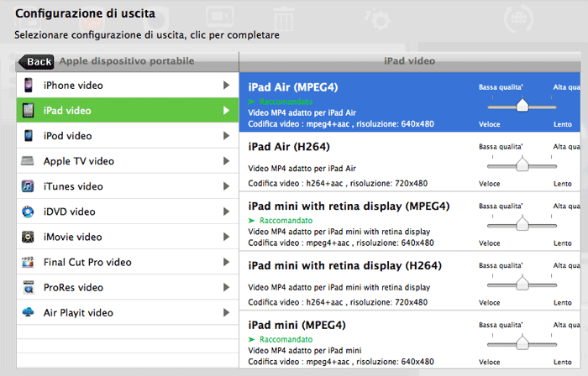This screenshot has height=376, width=588.
Task: Click 'Raccomandato' under iPad mini retina (MPEG4)
Action: [286, 220]
